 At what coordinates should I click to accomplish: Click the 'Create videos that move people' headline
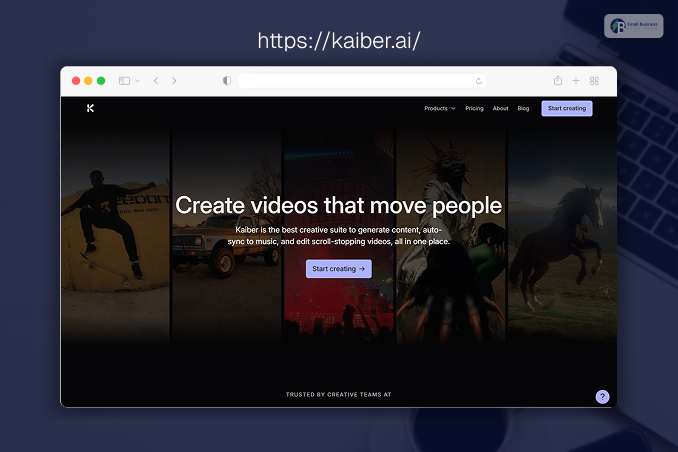pyautogui.click(x=339, y=205)
